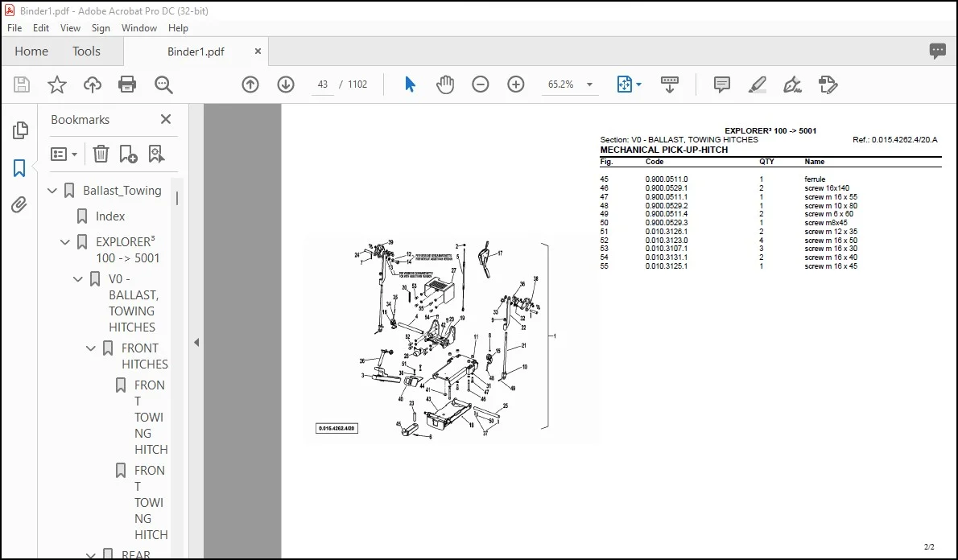Go to previous page arrow
The image size is (958, 560).
[250, 84]
